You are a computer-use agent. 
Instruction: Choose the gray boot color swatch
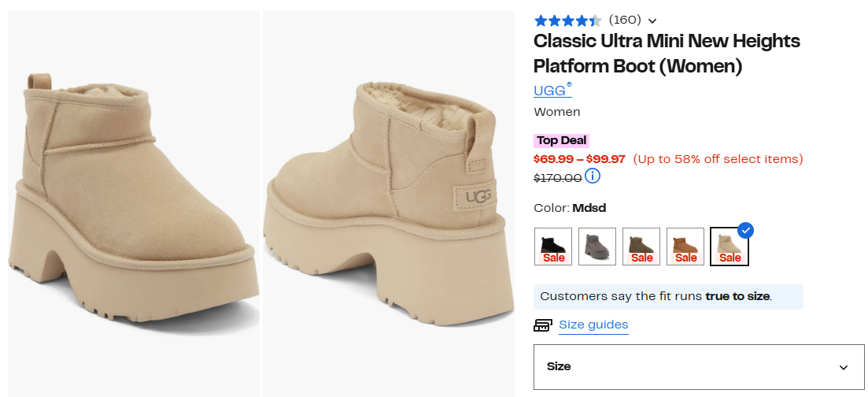coord(597,247)
